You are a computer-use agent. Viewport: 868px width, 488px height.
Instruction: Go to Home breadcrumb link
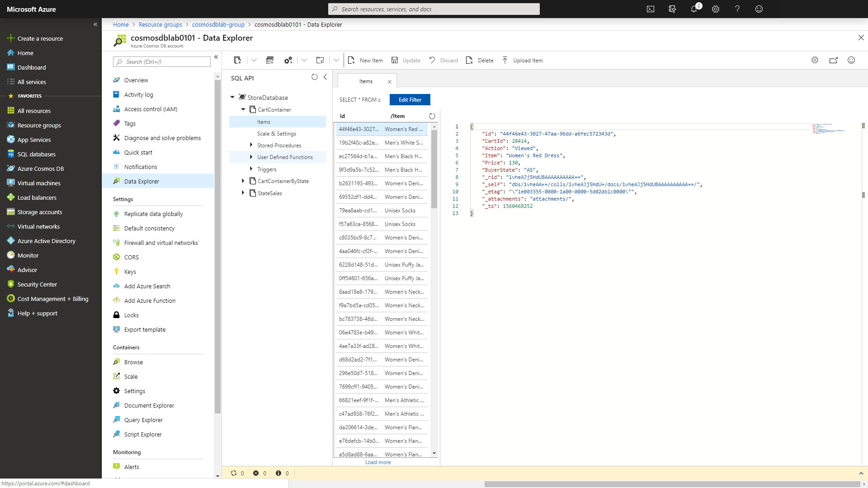[x=121, y=24]
